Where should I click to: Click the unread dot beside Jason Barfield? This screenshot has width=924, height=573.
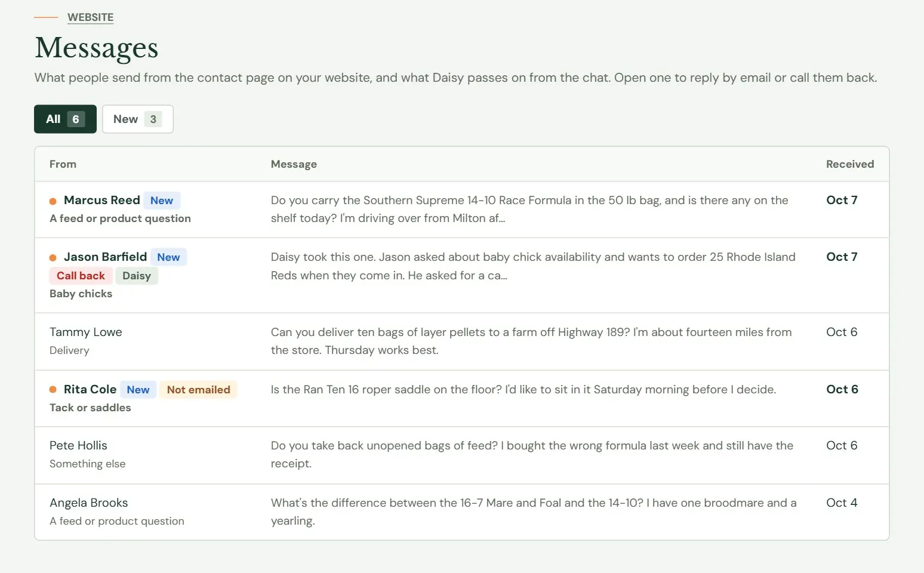pyautogui.click(x=53, y=258)
